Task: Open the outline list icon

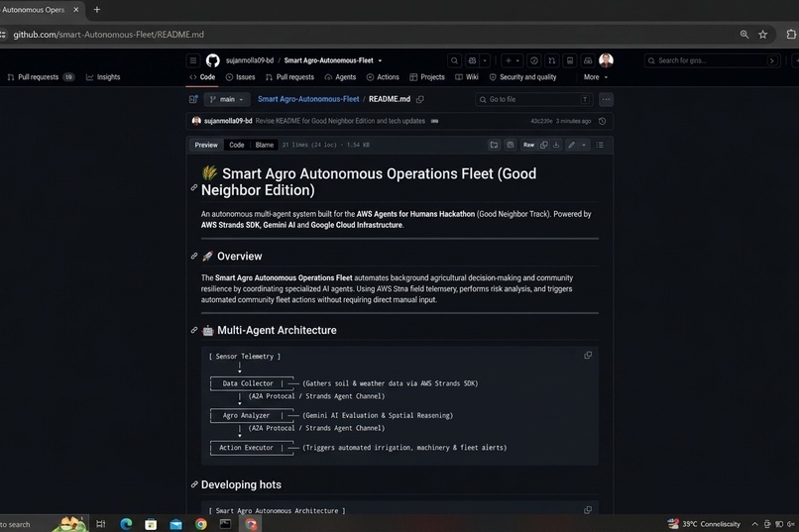Action: 600,145
